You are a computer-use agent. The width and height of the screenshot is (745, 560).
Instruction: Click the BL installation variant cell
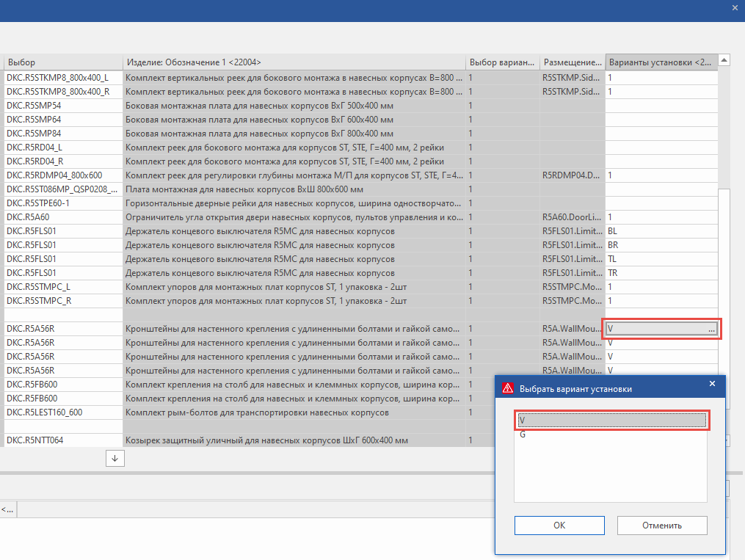661,231
